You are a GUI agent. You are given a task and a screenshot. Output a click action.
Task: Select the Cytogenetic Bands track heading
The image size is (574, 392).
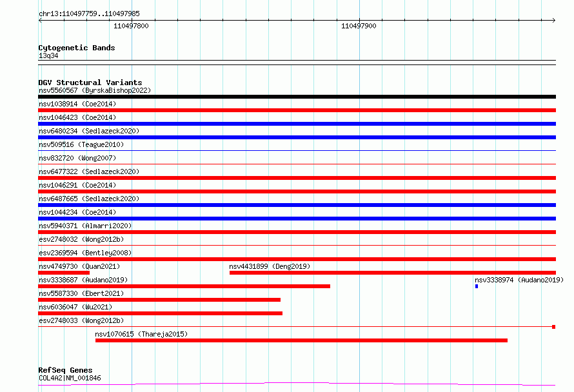pyautogui.click(x=77, y=48)
